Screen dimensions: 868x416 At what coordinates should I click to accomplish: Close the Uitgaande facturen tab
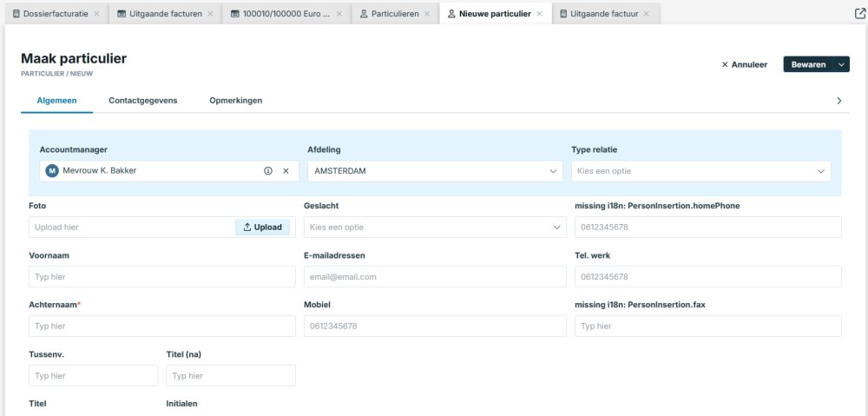[211, 14]
